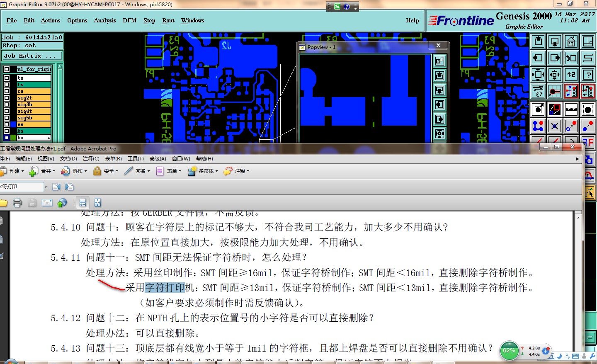The image size is (597, 364).
Task: Select the dashed-box octagon area tool
Action: coord(588,109)
